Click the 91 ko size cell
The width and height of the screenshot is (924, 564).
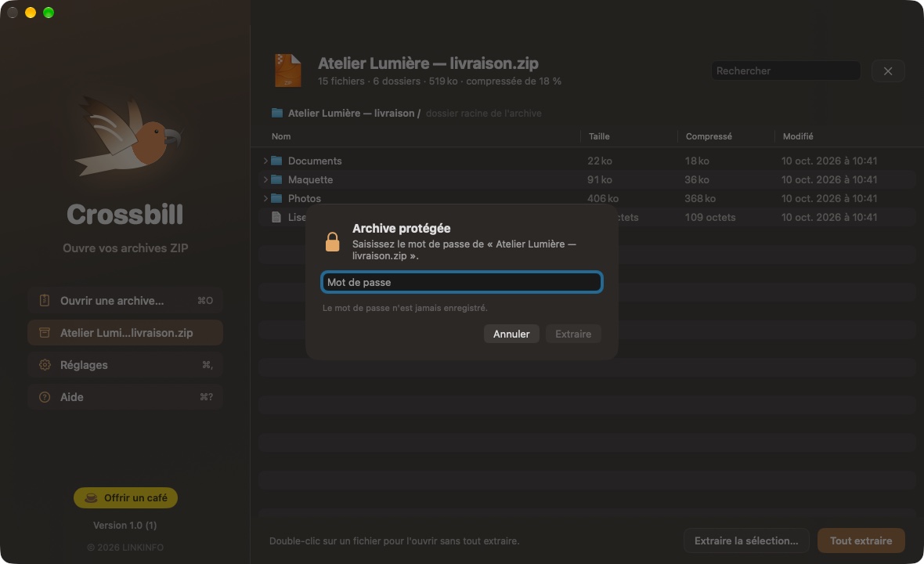599,179
